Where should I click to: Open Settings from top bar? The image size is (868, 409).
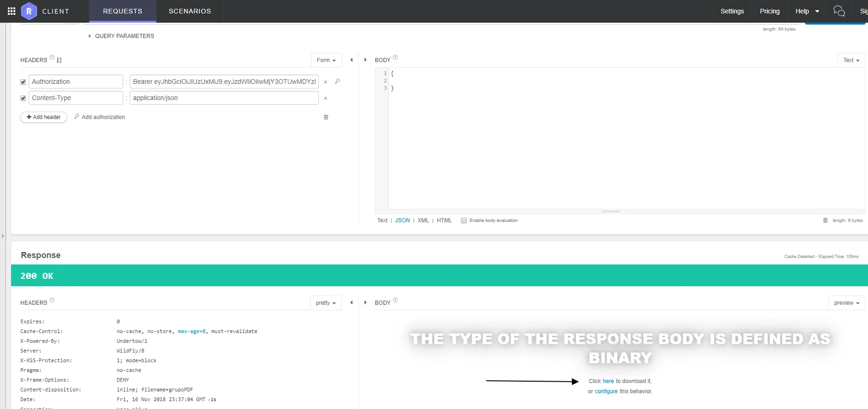coord(732,11)
